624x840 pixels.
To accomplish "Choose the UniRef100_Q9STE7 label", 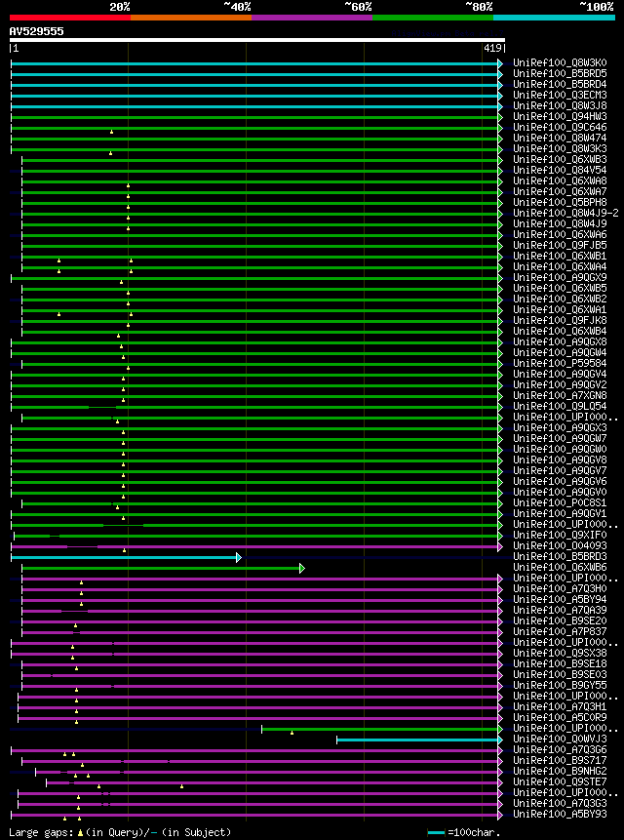I will (560, 781).
